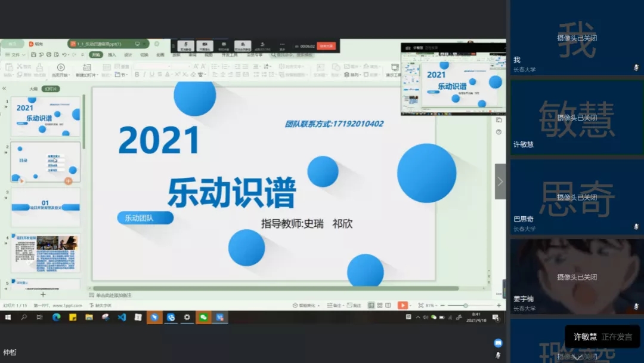Toggle Italic formatting
Viewport: 644px width, 363px height.
point(144,75)
